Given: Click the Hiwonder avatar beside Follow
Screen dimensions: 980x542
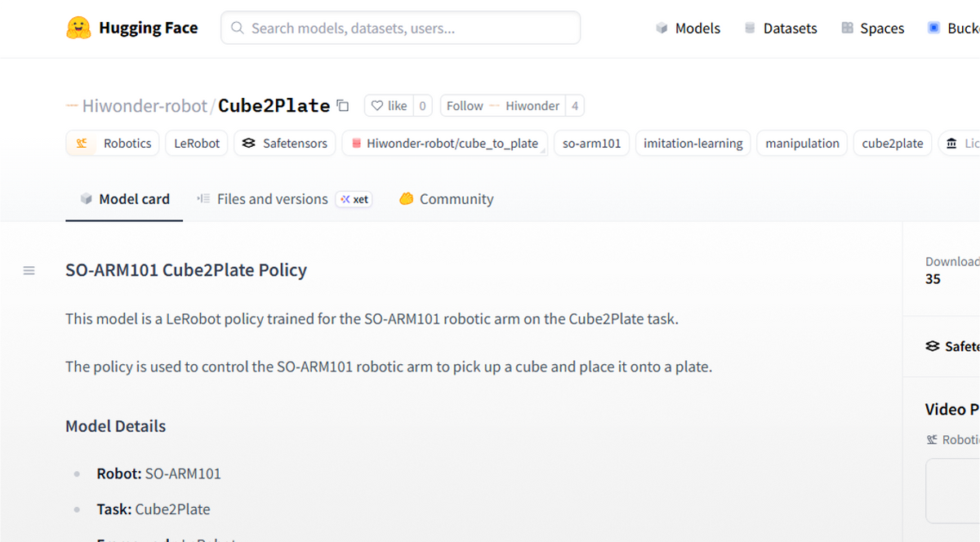Looking at the screenshot, I should [x=495, y=106].
